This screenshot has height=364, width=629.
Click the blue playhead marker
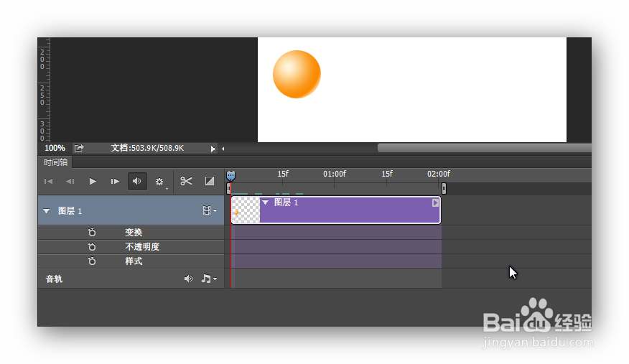point(230,176)
